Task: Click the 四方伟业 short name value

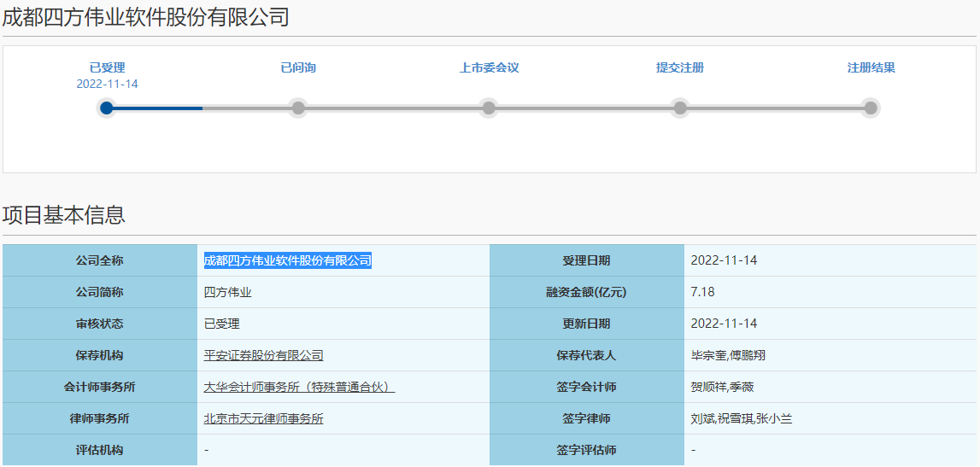Action: point(227,292)
